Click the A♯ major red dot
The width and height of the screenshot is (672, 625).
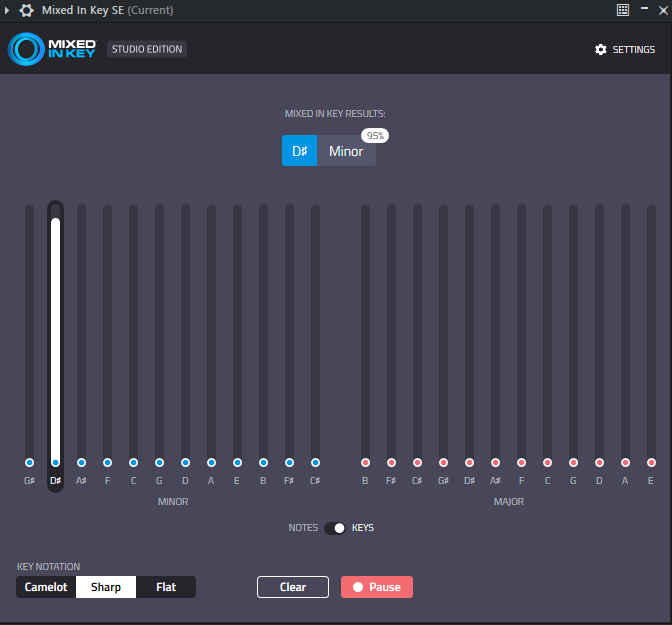495,463
